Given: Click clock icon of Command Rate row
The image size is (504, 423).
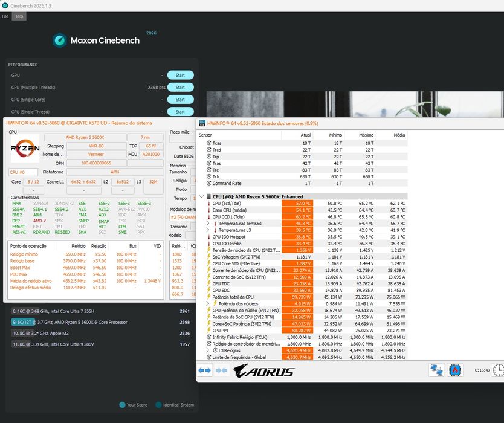Looking at the screenshot, I should click(x=208, y=183).
